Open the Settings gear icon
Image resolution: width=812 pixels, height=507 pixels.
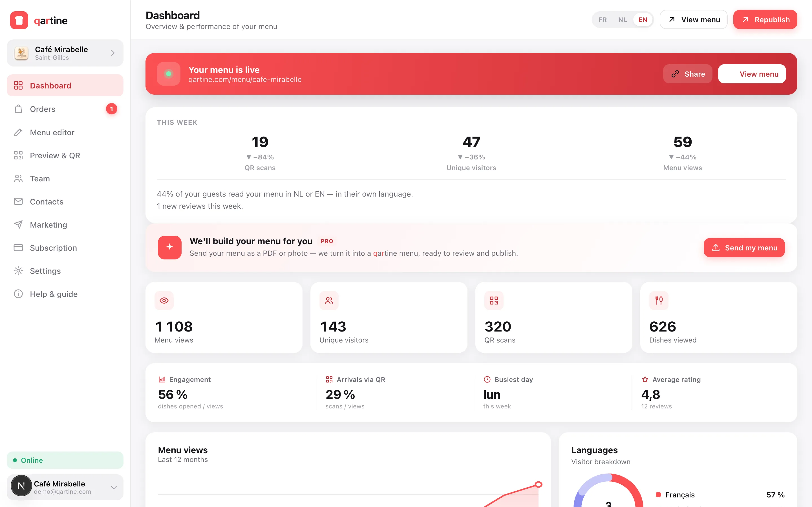tap(18, 271)
